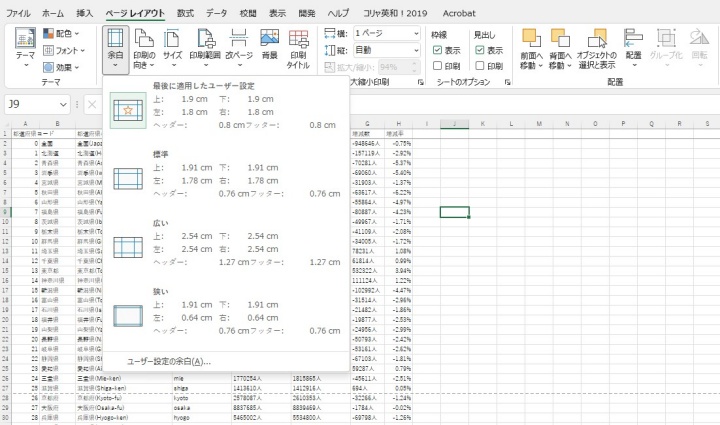Switch to the 数式 tab
Screen dimensions: 720x425
[x=185, y=13]
